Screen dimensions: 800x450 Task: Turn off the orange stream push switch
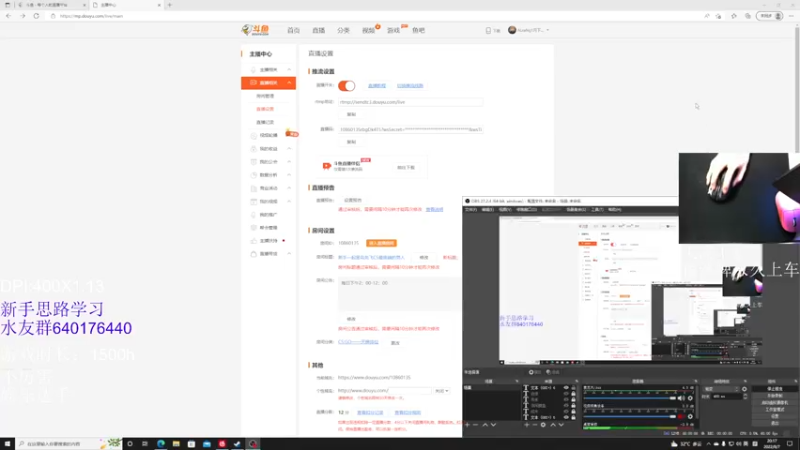click(x=346, y=86)
